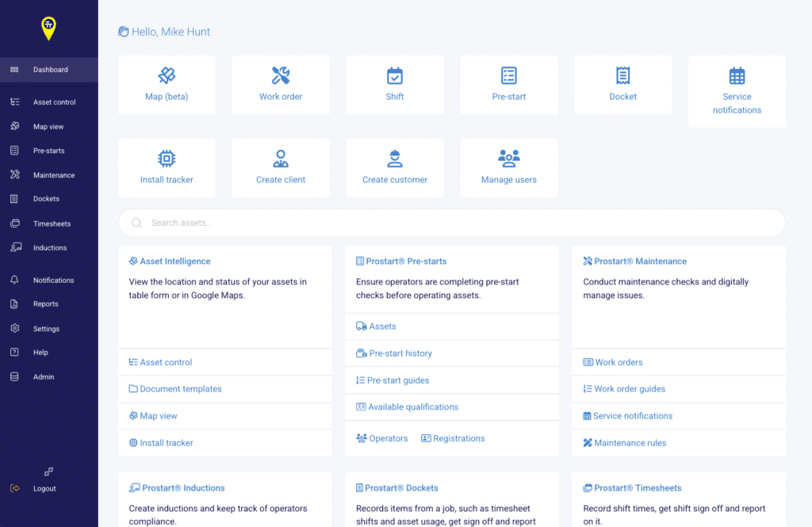812x527 pixels.
Task: Open the Document templates link
Action: [x=175, y=389]
